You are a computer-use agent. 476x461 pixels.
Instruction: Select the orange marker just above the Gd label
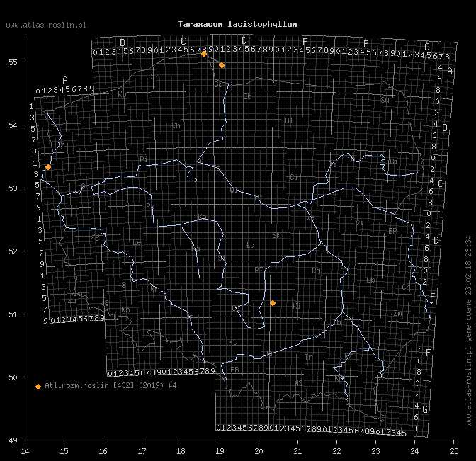click(222, 65)
